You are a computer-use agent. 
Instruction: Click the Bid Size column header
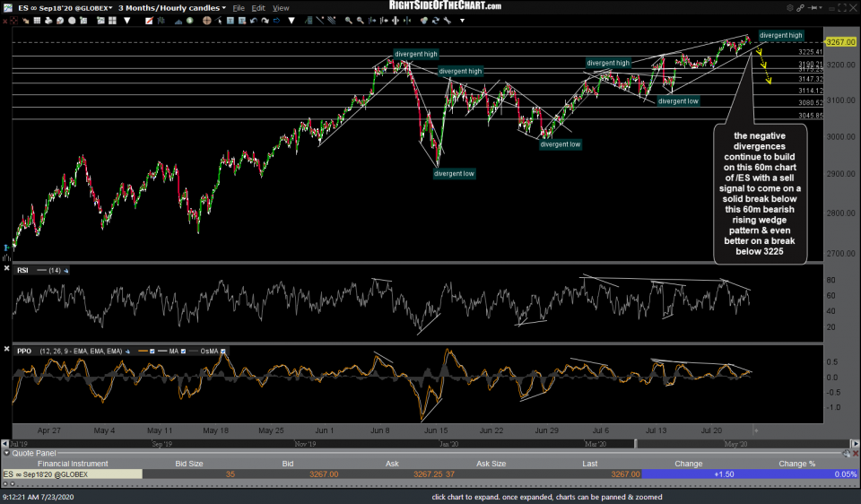tap(189, 464)
